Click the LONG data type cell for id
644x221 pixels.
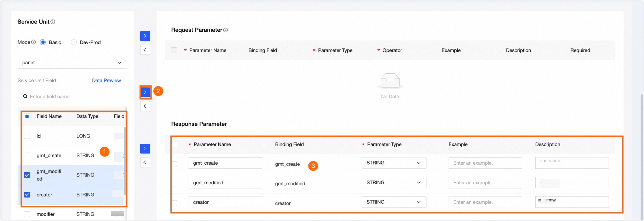[x=83, y=136]
